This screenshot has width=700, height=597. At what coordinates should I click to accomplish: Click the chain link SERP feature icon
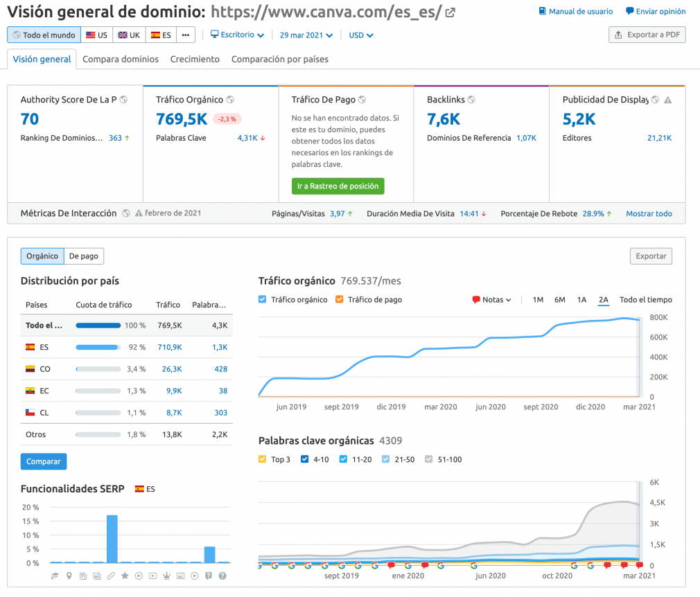[x=111, y=576]
